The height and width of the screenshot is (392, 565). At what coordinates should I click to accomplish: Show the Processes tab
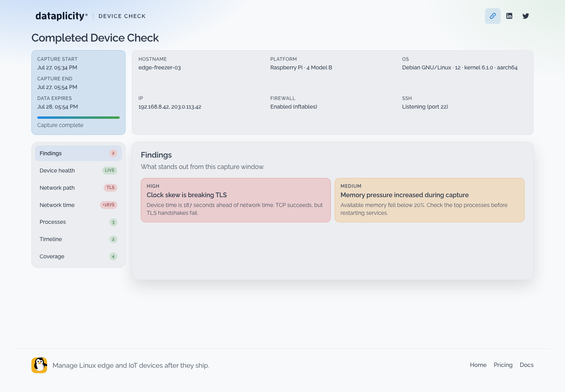78,222
